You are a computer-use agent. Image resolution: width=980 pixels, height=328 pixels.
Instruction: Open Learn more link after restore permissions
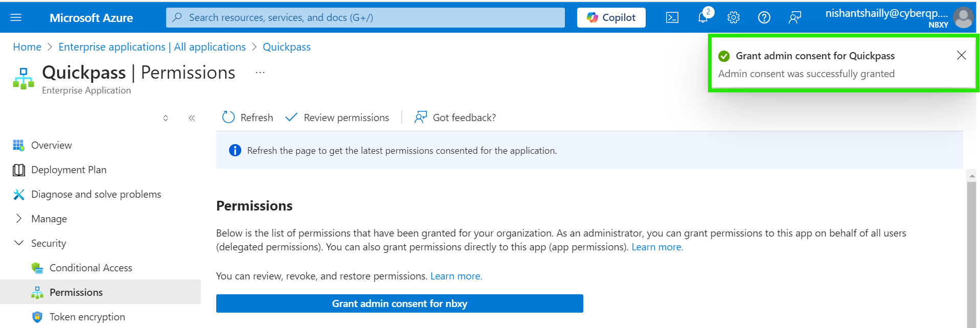click(457, 276)
